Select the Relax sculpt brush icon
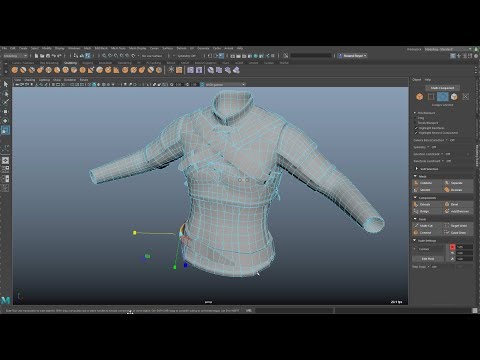Viewport: 480px width, 360px height. coord(32,70)
